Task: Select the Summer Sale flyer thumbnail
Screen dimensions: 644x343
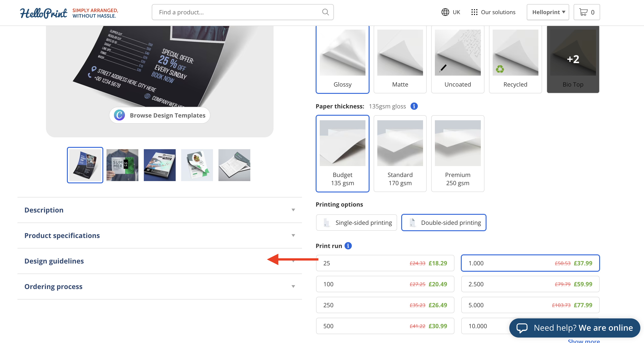Action: 122,165
